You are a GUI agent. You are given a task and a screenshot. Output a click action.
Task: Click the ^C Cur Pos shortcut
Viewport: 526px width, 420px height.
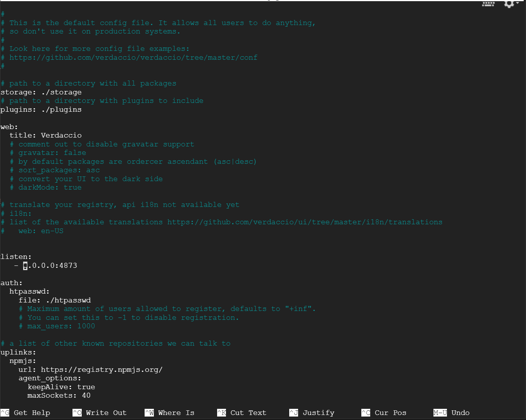click(384, 413)
